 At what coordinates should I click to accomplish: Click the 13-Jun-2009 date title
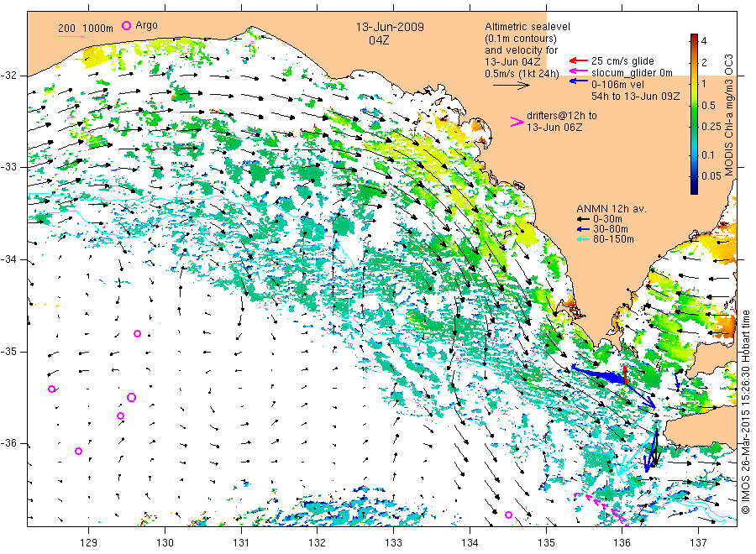coord(390,27)
